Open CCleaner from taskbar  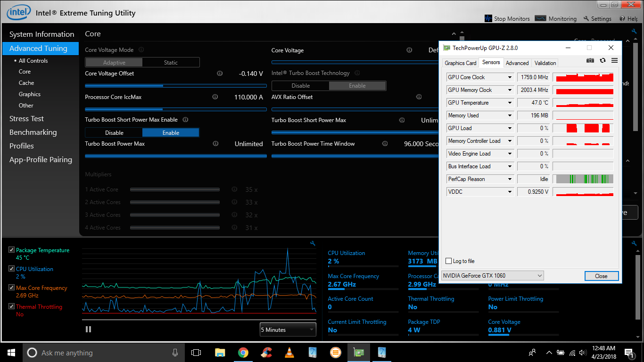click(x=266, y=353)
